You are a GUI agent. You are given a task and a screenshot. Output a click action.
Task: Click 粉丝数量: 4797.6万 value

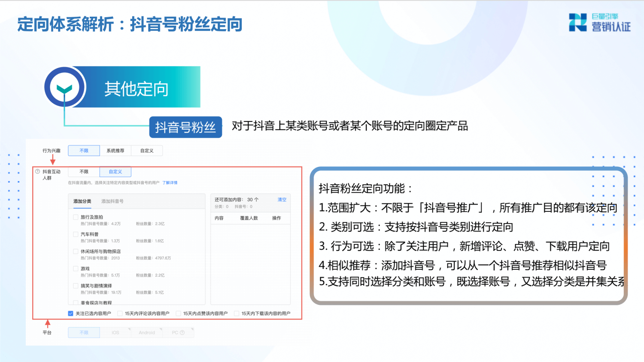coord(153,258)
